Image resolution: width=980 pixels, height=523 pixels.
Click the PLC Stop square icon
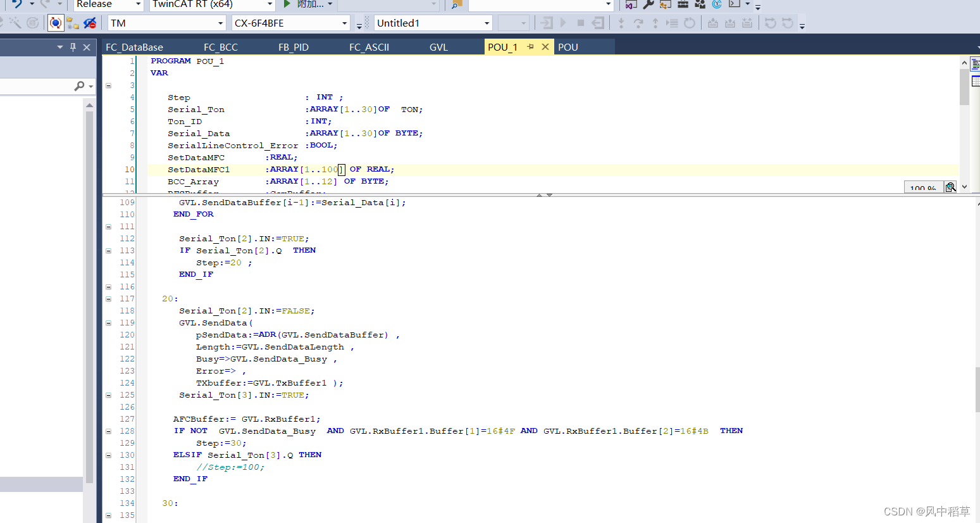pyautogui.click(x=580, y=23)
